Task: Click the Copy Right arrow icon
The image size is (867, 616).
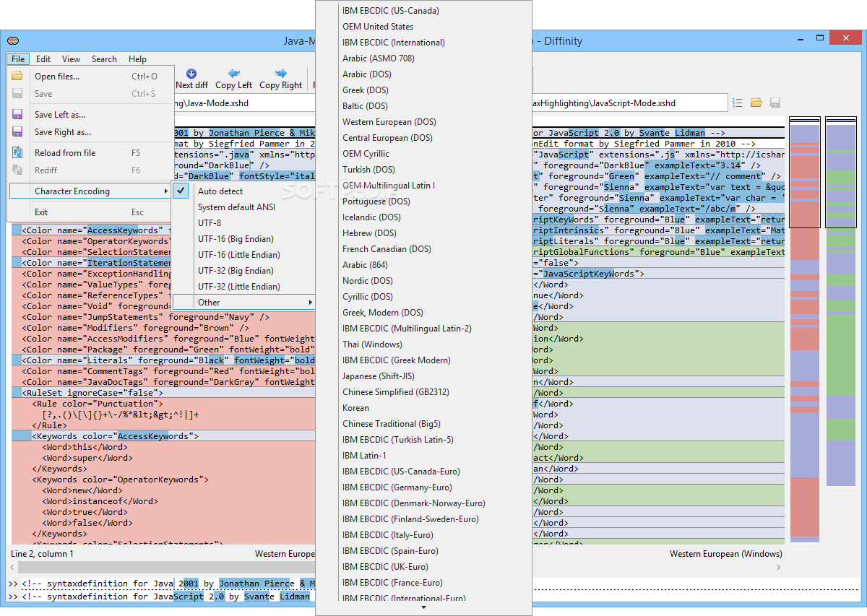Action: click(x=281, y=74)
